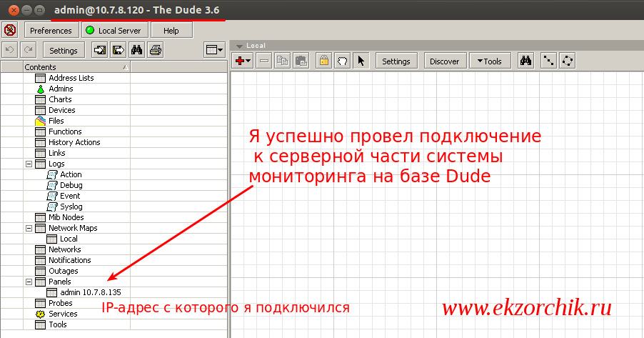Click the redo arrow icon

pos(29,50)
